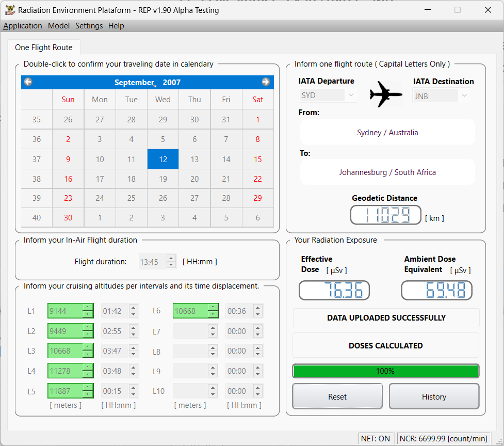Go to next month in calendar

[x=266, y=82]
